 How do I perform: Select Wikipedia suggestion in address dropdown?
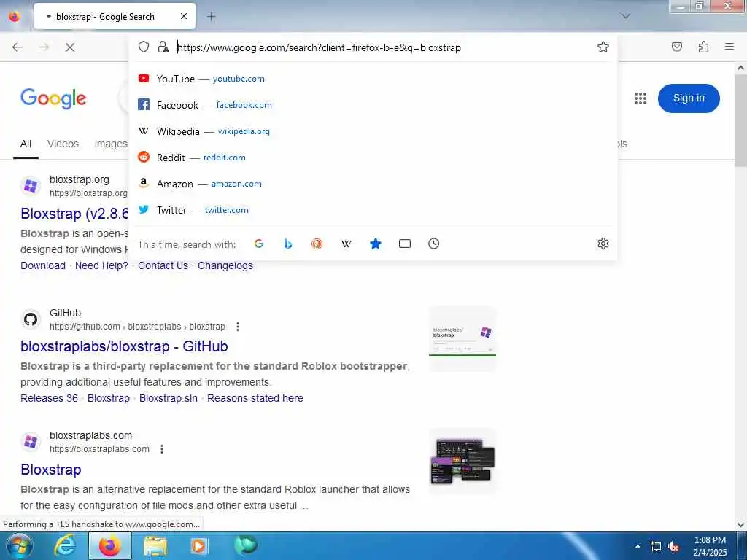coord(373,131)
